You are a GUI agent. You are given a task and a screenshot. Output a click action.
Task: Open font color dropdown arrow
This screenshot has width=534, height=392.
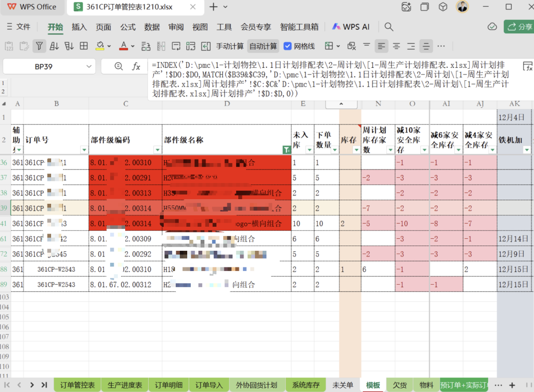pos(133,46)
